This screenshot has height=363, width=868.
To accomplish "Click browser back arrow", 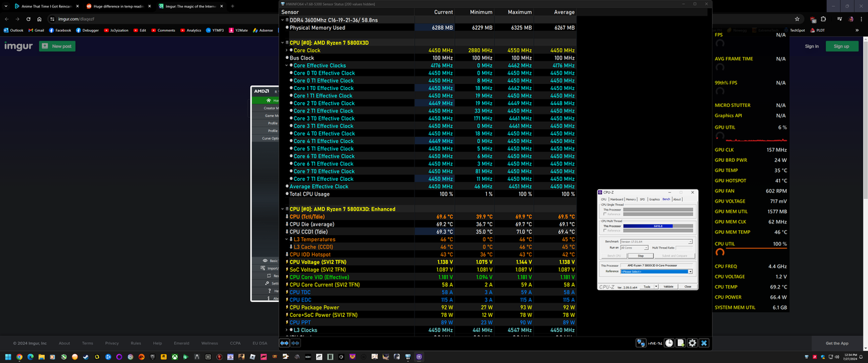I will pos(7,19).
